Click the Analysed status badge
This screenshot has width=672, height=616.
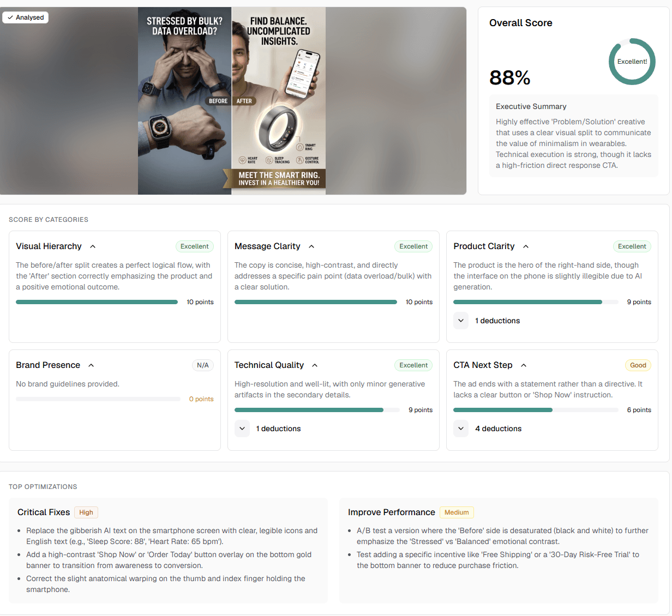click(x=26, y=17)
